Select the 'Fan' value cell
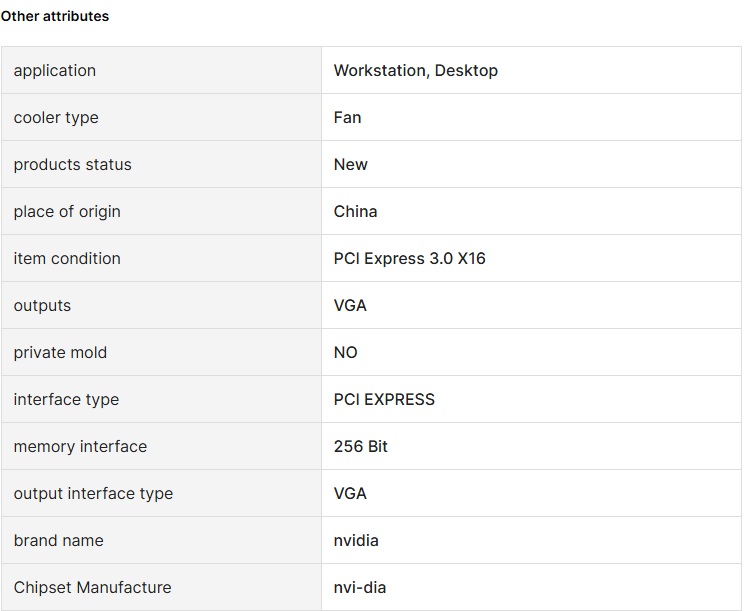Viewport: 745px width, 611px height. pos(347,117)
